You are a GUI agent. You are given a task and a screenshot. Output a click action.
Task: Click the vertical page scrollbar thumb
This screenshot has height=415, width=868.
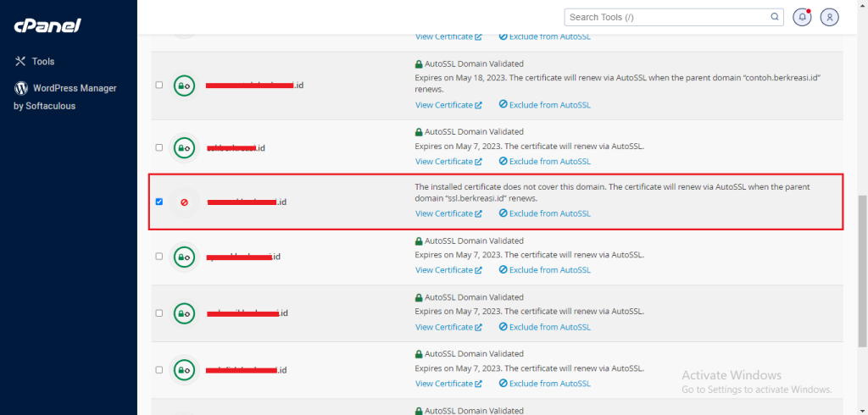point(862,270)
